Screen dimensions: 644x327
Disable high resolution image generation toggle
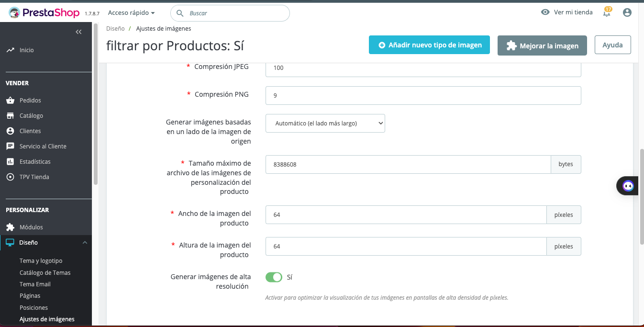tap(274, 277)
